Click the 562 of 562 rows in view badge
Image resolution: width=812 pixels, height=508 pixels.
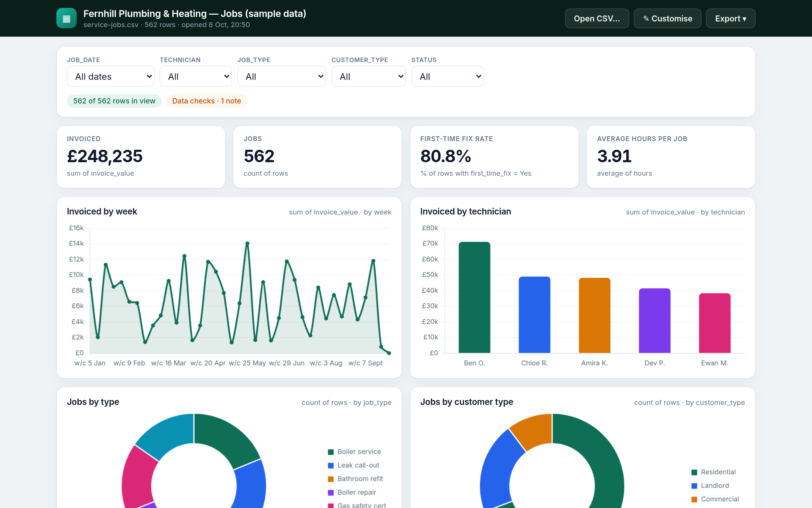point(114,101)
